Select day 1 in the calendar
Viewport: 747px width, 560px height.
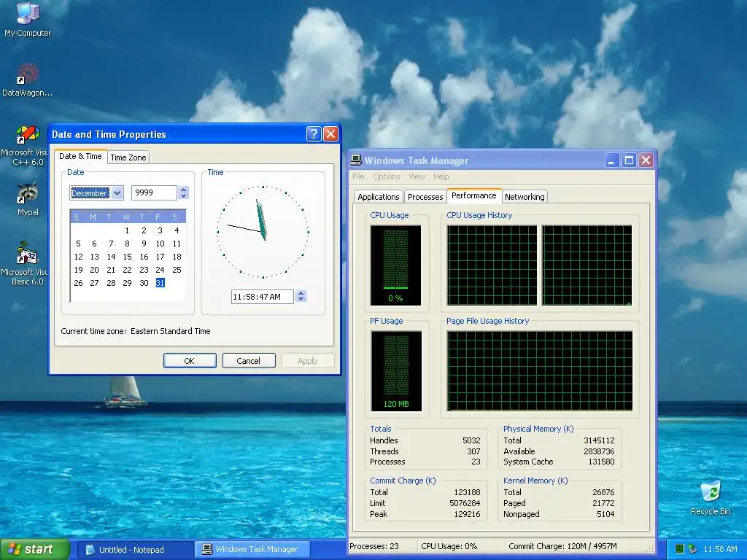[127, 230]
